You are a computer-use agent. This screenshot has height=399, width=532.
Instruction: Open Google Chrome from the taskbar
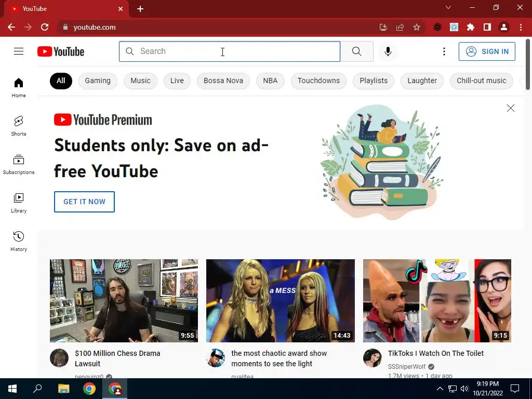click(x=89, y=389)
